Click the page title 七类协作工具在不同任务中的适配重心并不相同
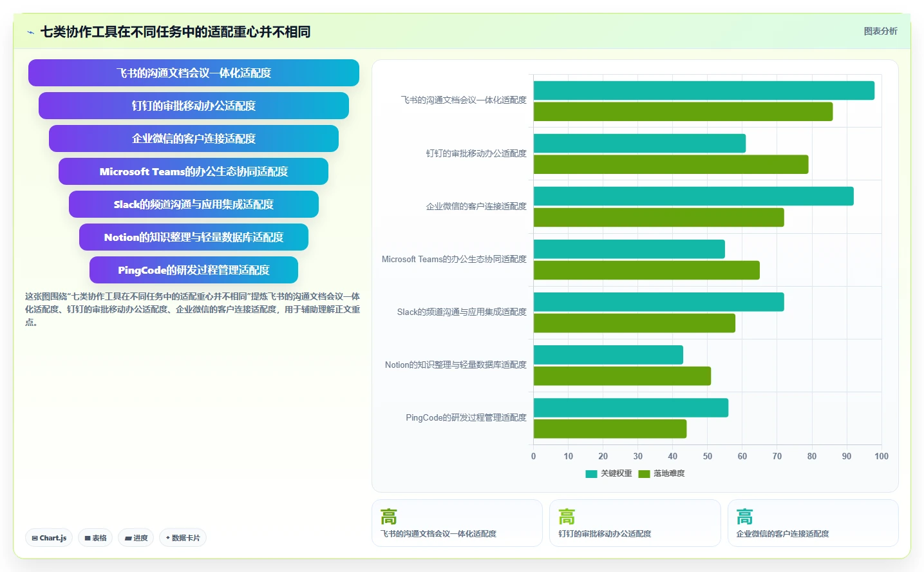The height and width of the screenshot is (572, 924). click(175, 32)
